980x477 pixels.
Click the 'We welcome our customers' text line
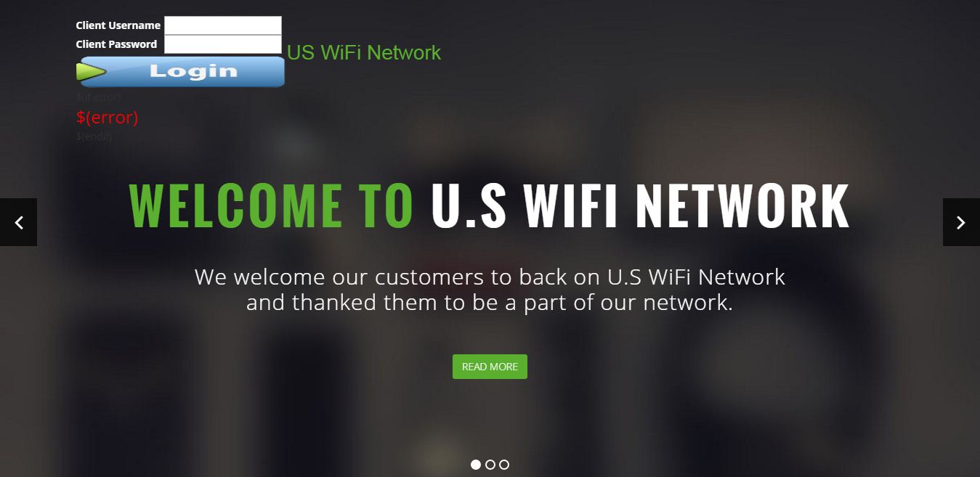pyautogui.click(x=490, y=277)
